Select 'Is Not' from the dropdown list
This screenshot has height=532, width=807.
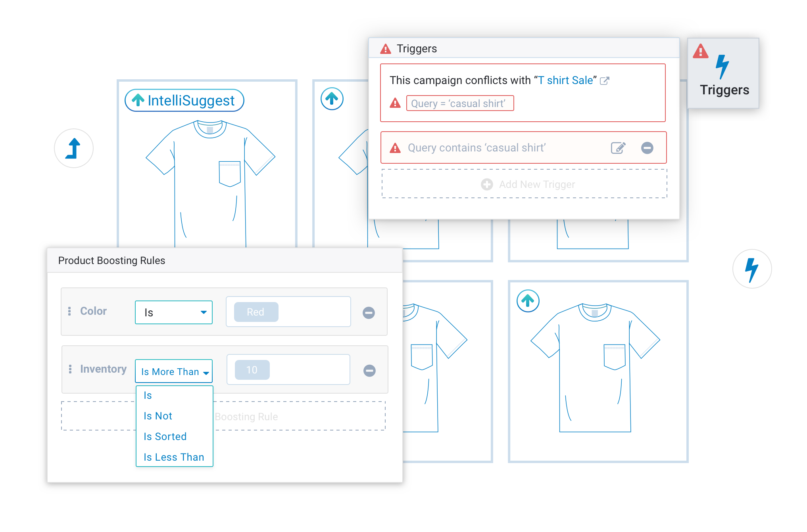158,416
